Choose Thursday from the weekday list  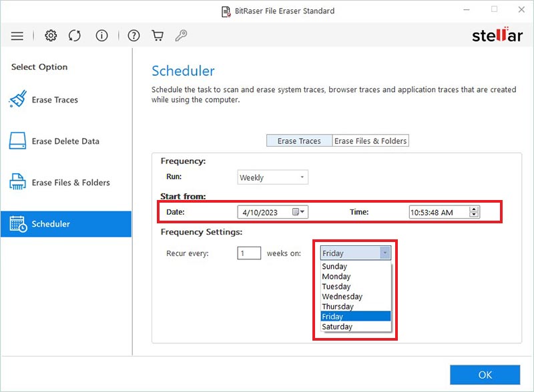[356, 306]
